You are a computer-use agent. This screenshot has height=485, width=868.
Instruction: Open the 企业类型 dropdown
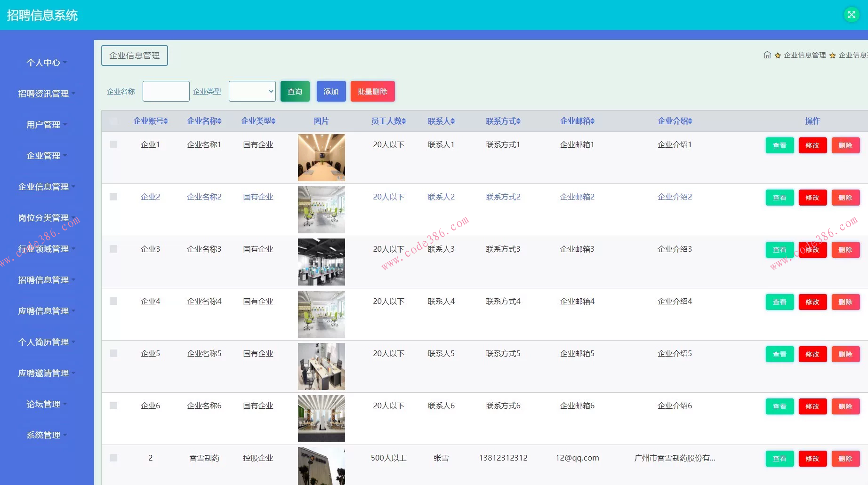click(252, 91)
